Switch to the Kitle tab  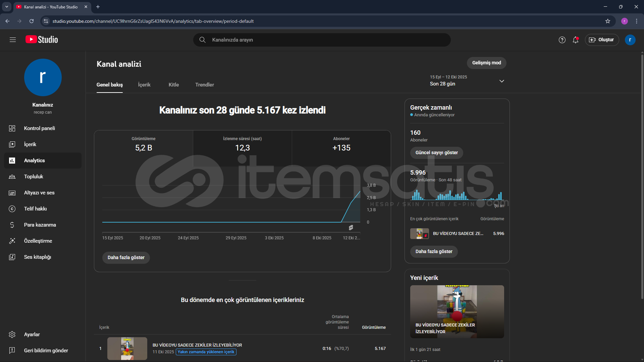(x=173, y=85)
